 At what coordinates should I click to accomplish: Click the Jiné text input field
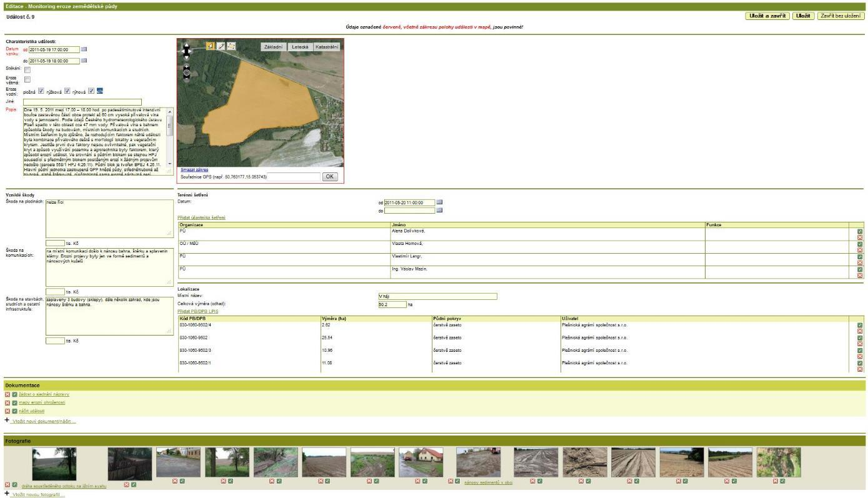tap(82, 102)
